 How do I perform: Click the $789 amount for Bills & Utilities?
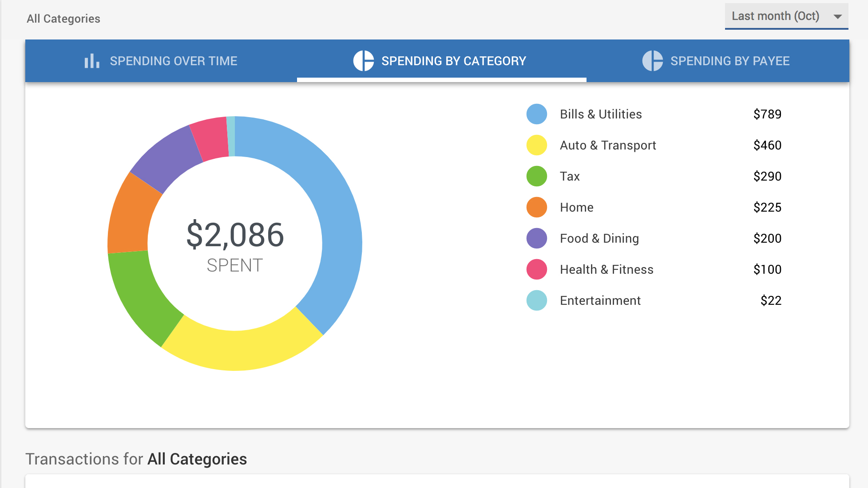click(767, 114)
